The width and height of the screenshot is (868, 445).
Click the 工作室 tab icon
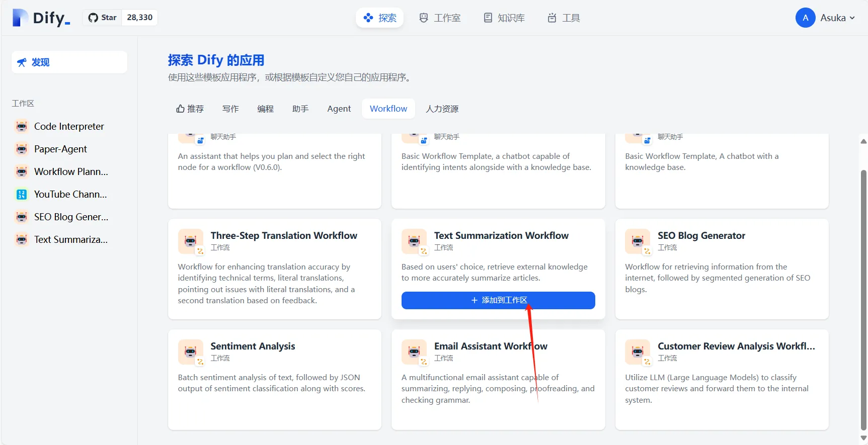point(424,18)
